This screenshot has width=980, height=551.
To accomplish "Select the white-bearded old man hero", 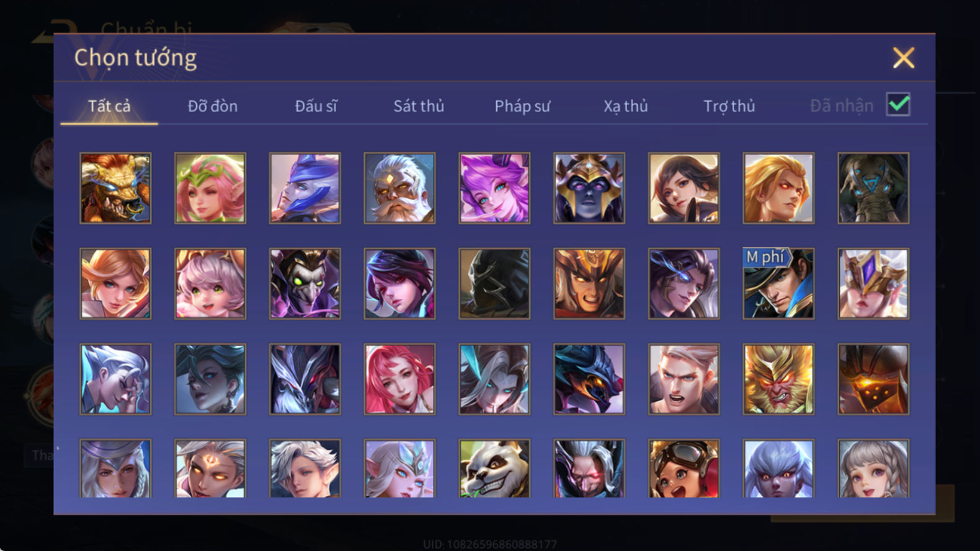I will 399,188.
